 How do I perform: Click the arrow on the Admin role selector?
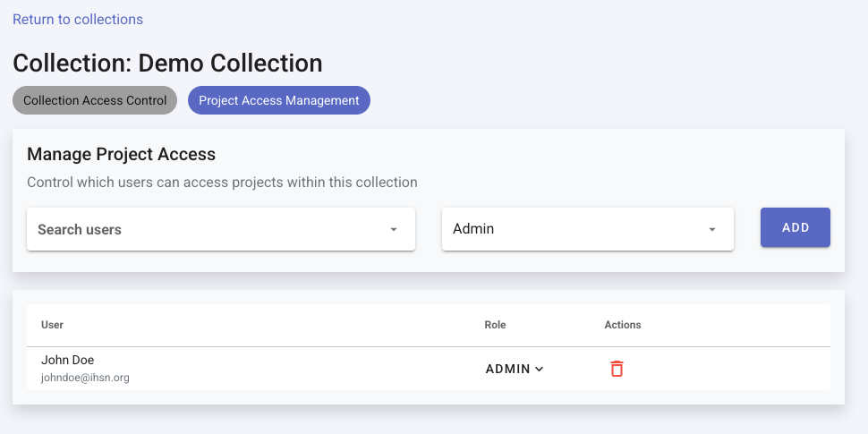pos(712,230)
